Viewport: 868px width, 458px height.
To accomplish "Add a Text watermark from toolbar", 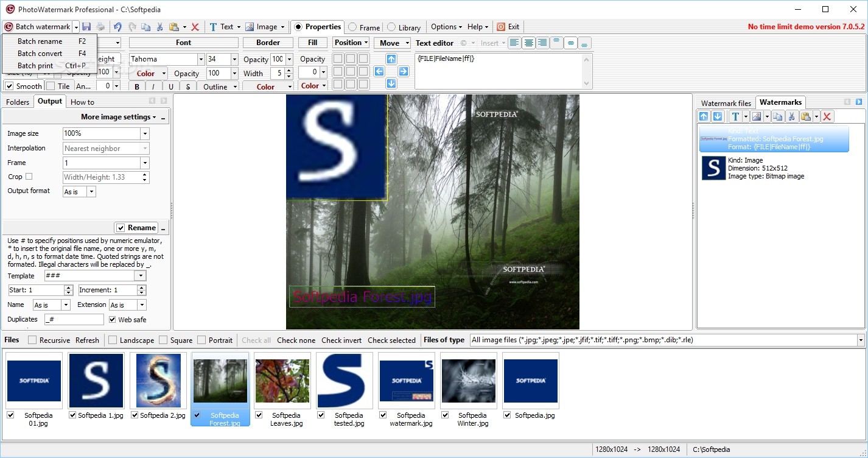I will tap(221, 27).
